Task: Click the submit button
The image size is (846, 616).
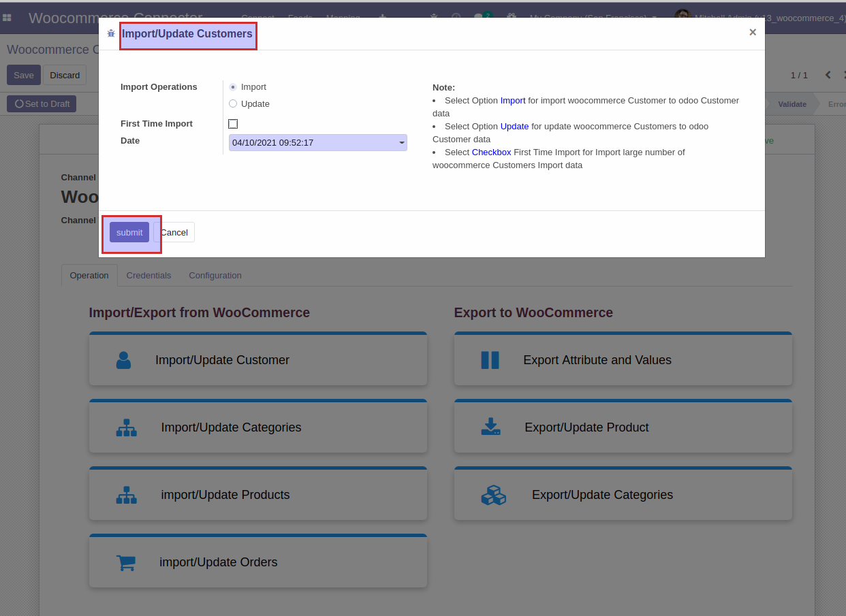Action: pyautogui.click(x=129, y=232)
